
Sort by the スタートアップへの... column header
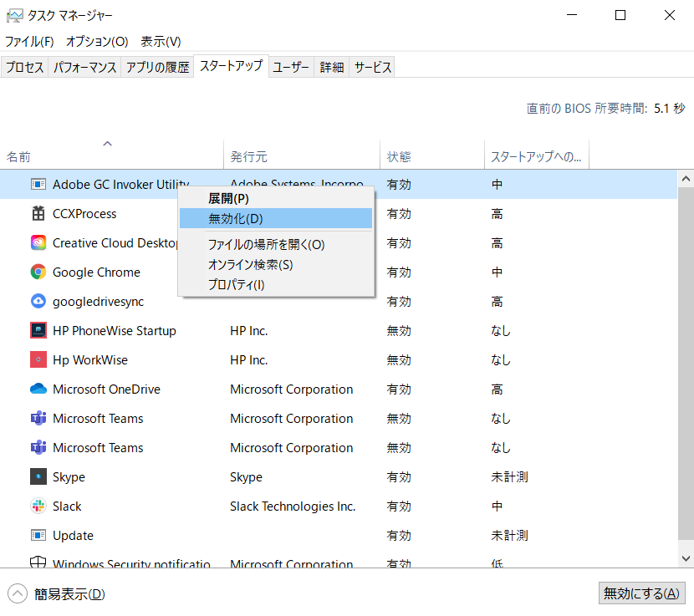pos(537,155)
